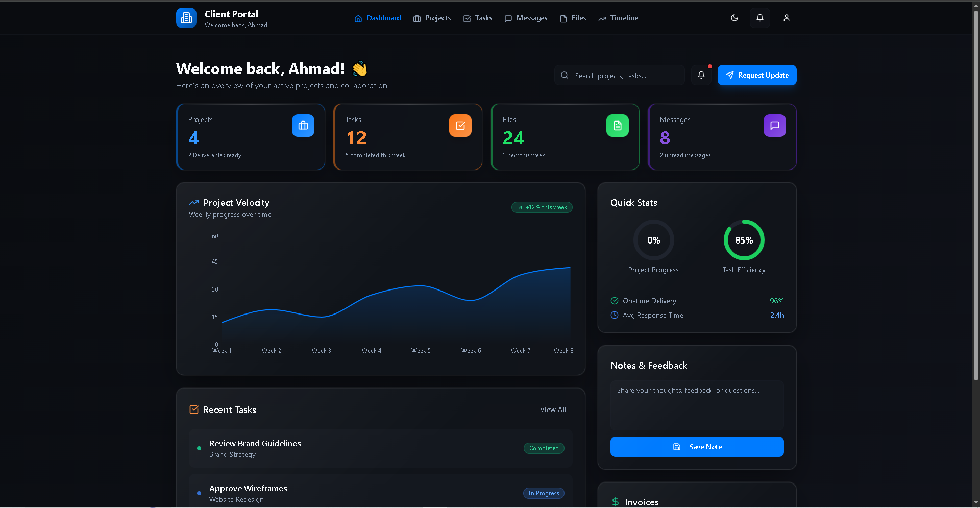
Task: Click the Tasks count 12
Action: (356, 138)
